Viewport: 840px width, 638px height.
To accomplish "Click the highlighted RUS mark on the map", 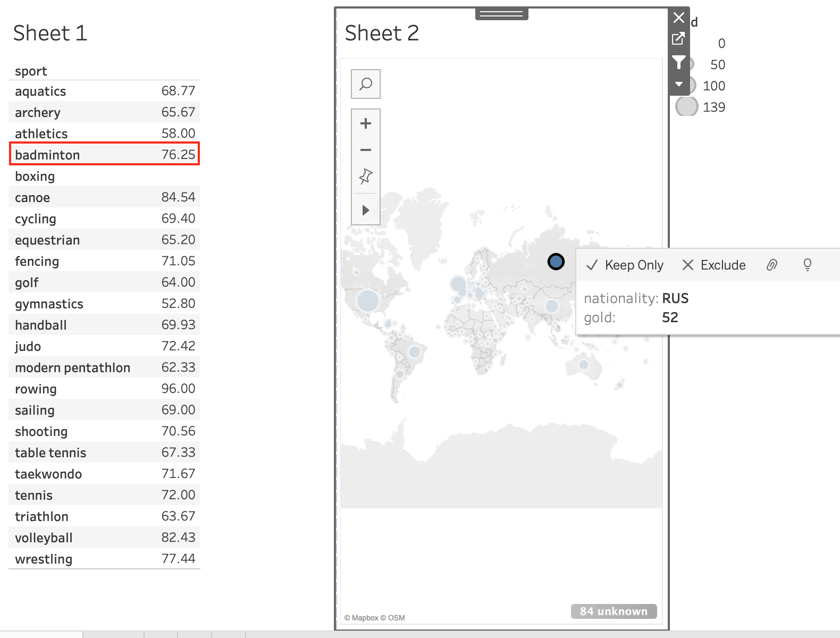I will click(x=556, y=262).
